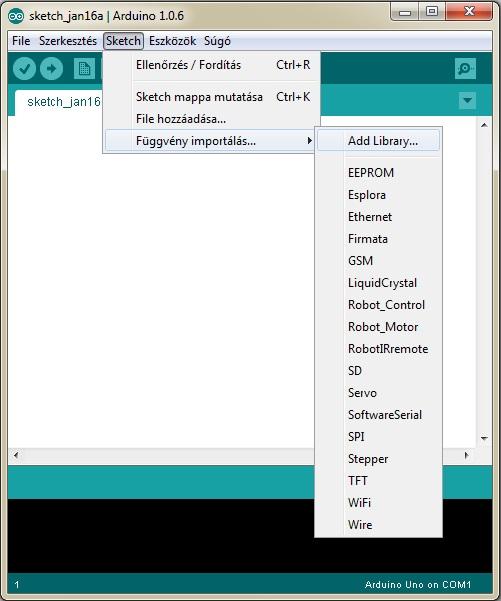
Task: Import the EEPROM library
Action: tap(378, 172)
